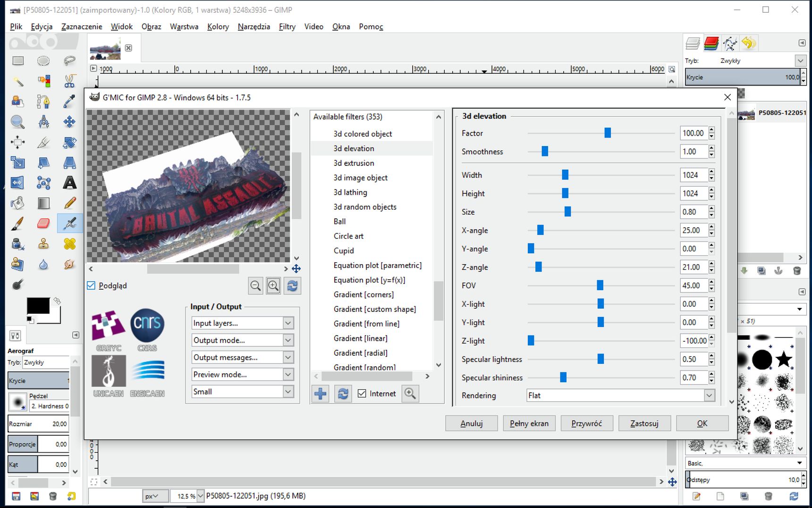
Task: Select the 3d extrusion filter
Action: pyautogui.click(x=354, y=163)
